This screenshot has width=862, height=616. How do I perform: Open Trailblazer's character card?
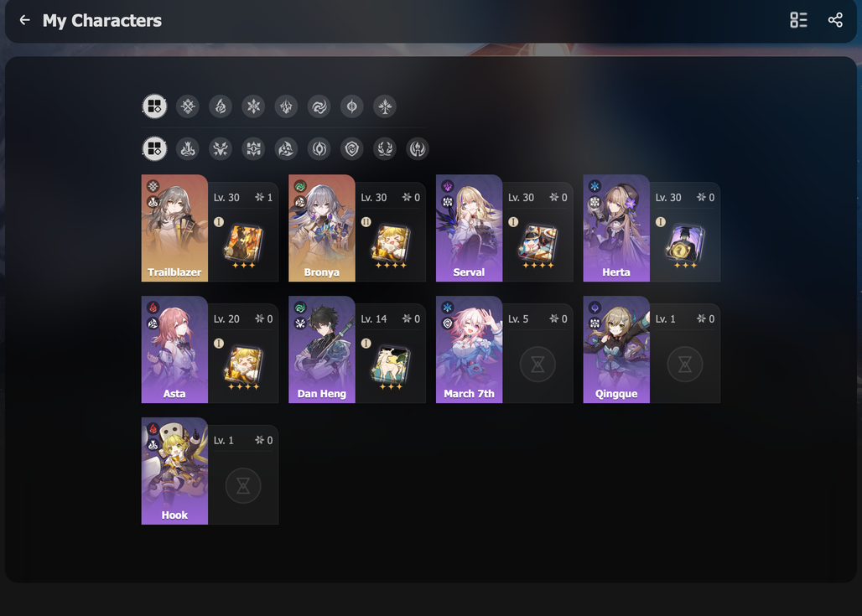(x=210, y=228)
